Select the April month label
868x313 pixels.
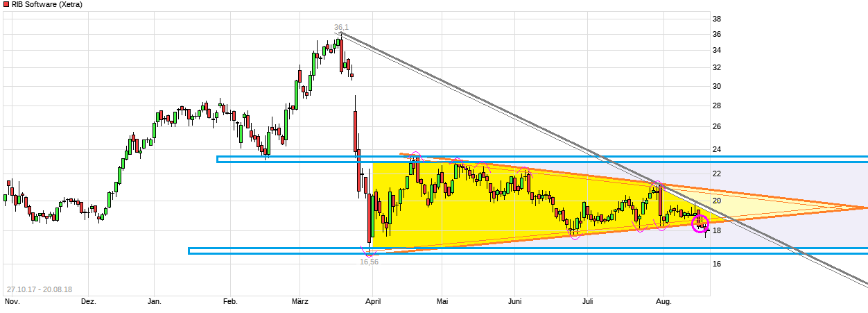point(372,302)
